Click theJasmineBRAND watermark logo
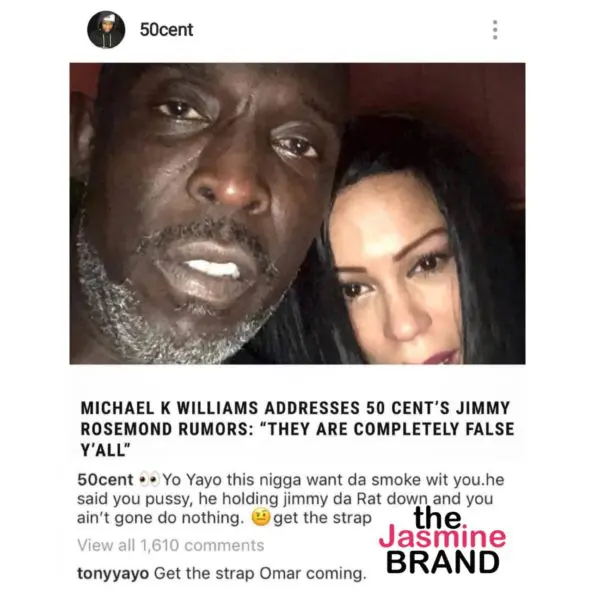The image size is (595, 595). (x=442, y=540)
